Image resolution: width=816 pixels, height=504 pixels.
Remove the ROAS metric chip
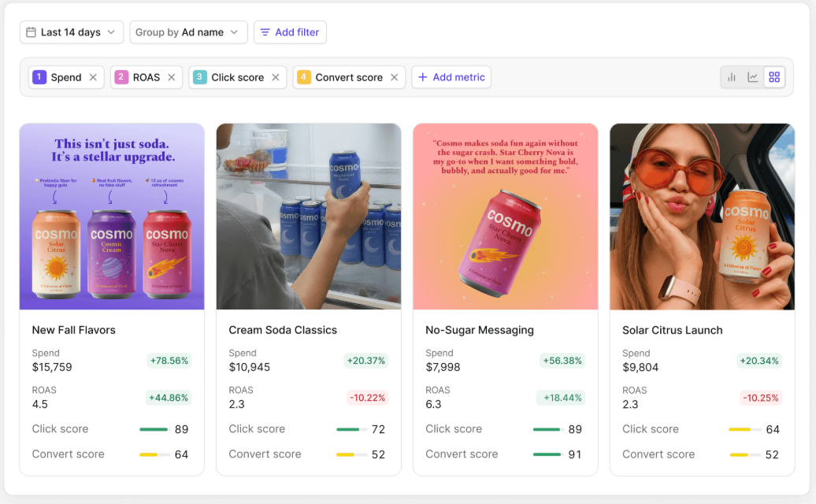(172, 77)
